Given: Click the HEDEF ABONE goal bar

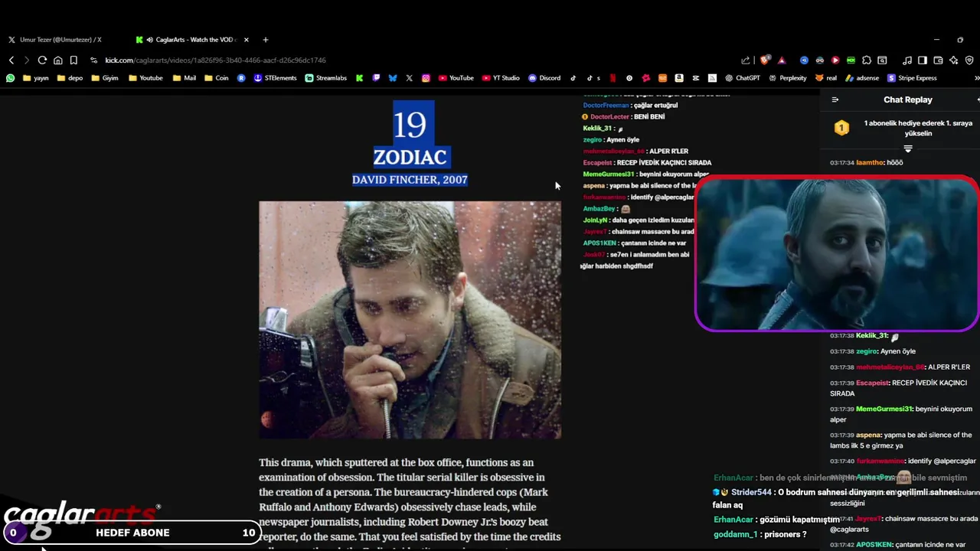Looking at the screenshot, I should (x=132, y=533).
